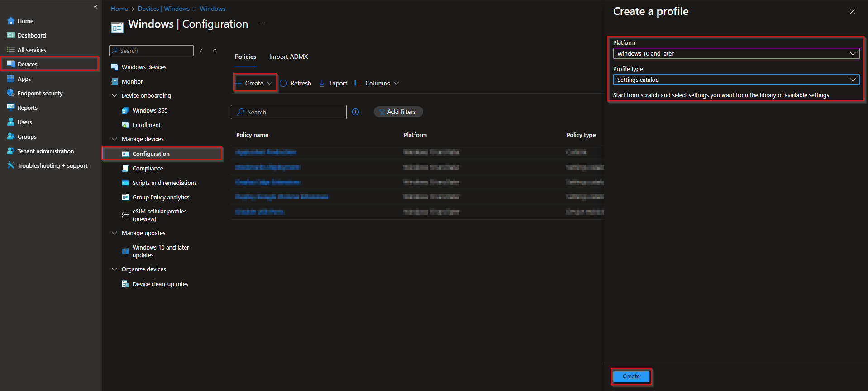The image size is (868, 391).
Task: Clear the submenu search with X icon
Action: pos(201,51)
